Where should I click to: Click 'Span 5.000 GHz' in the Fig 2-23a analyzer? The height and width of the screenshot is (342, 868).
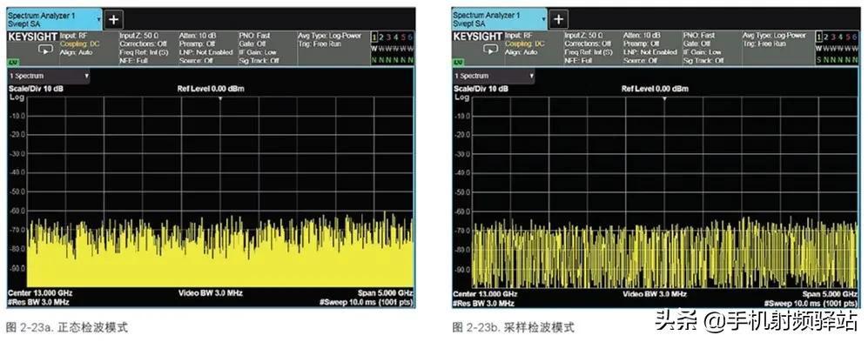pyautogui.click(x=386, y=292)
